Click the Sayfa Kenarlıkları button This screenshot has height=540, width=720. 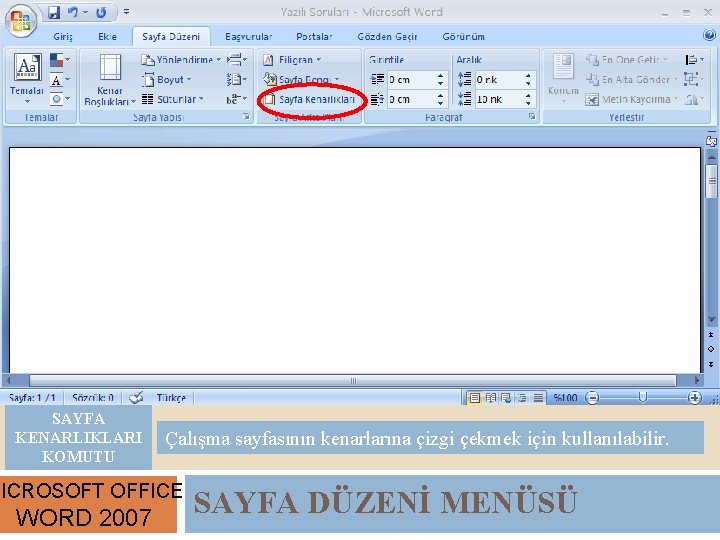310,99
